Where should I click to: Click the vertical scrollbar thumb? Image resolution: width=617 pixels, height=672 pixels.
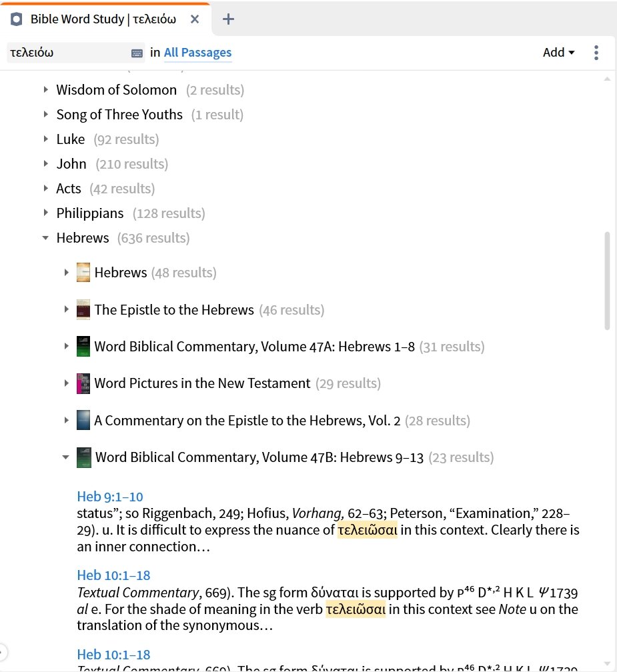pos(607,281)
